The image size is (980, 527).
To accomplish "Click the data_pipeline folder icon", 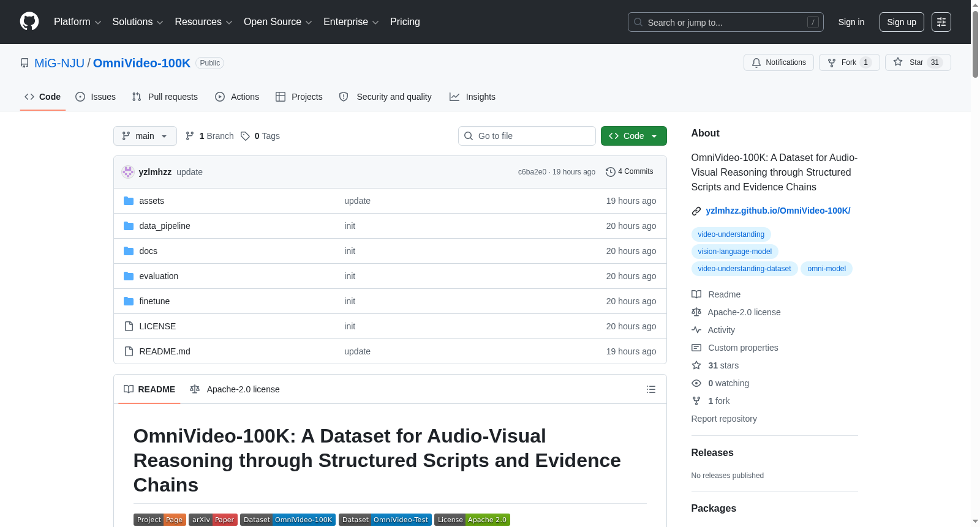I will pyautogui.click(x=129, y=226).
